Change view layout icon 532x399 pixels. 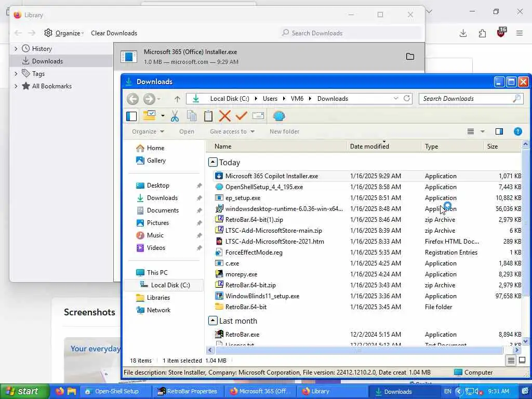471,131
